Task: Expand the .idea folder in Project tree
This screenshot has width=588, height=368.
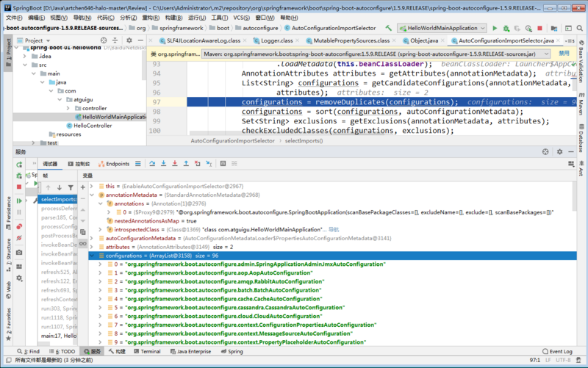Action: pos(25,57)
